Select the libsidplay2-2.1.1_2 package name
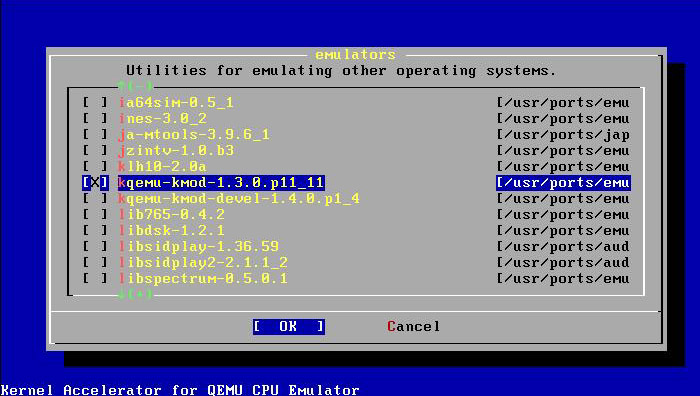The image size is (700, 396). pyautogui.click(x=203, y=263)
